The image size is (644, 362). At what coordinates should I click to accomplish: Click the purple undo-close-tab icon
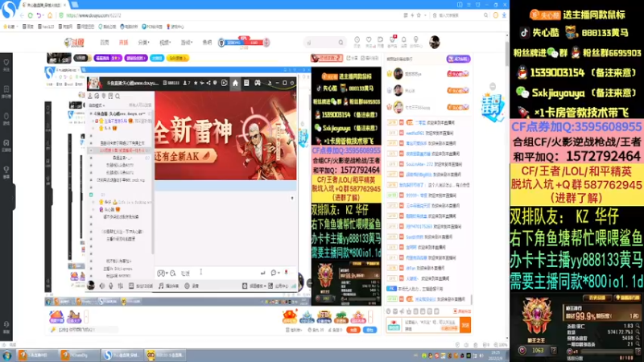tap(39, 15)
